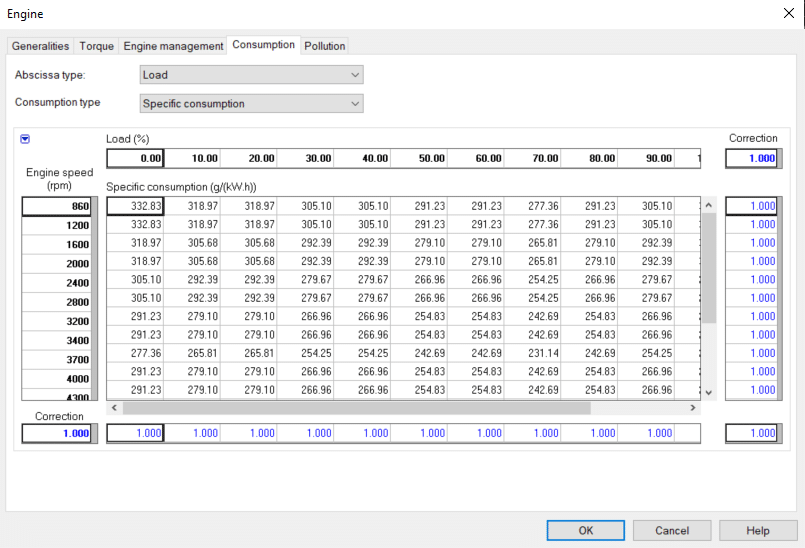Click the column correction 1.000 under 0.00 load

(136, 433)
